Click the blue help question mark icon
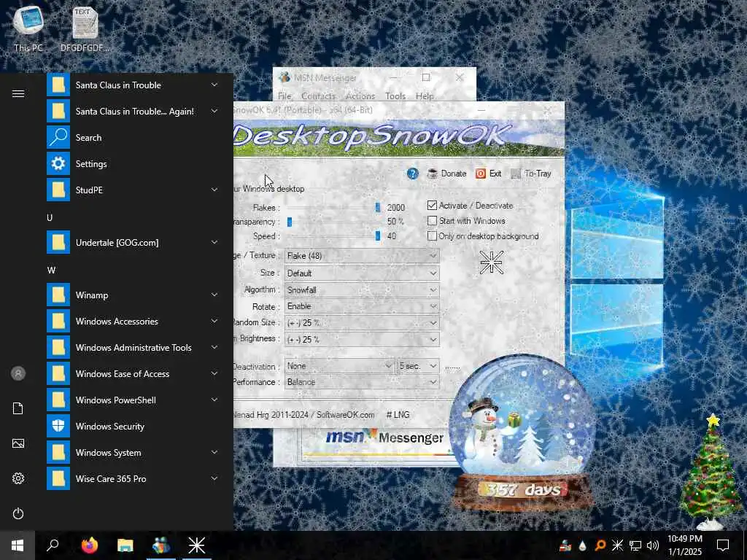Image resolution: width=747 pixels, height=560 pixels. pos(413,174)
